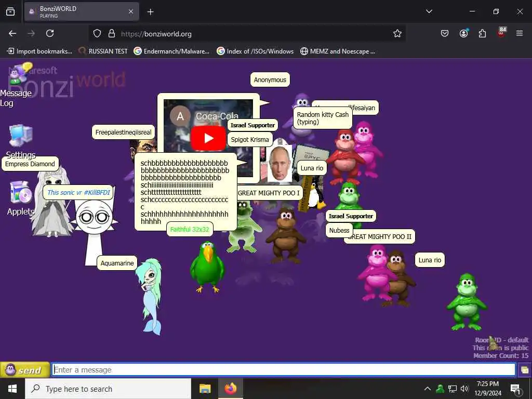Open the Firefox application menu

point(520,34)
